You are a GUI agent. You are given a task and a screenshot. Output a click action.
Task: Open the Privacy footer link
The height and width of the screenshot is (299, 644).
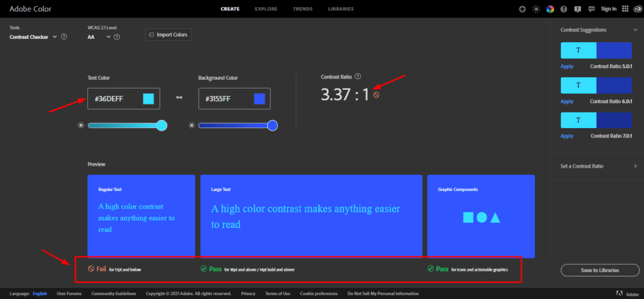(248, 294)
